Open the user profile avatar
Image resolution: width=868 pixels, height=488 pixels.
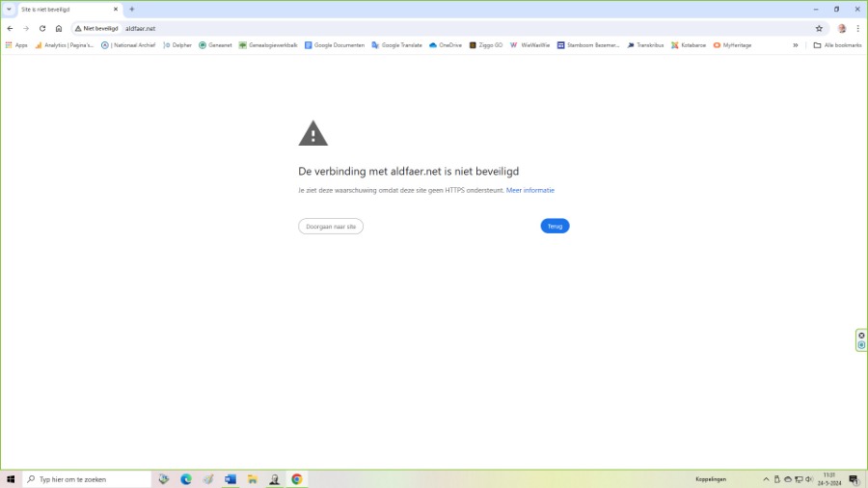pos(842,29)
